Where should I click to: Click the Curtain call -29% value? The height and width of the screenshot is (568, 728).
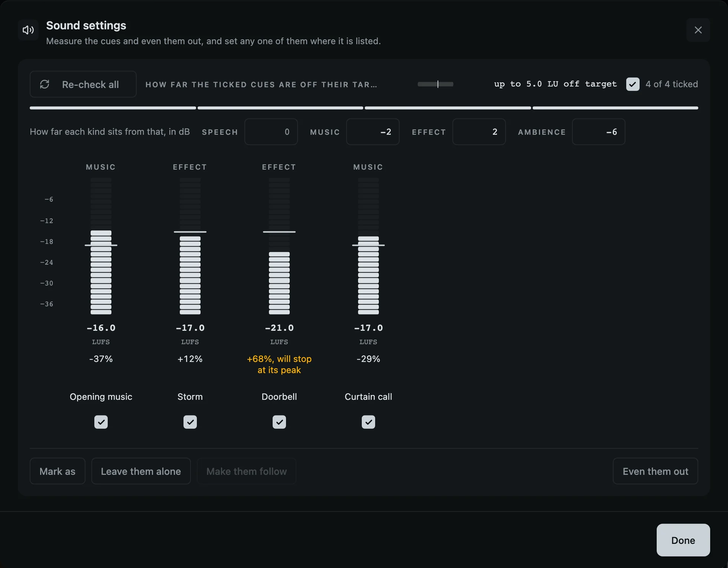pos(368,359)
